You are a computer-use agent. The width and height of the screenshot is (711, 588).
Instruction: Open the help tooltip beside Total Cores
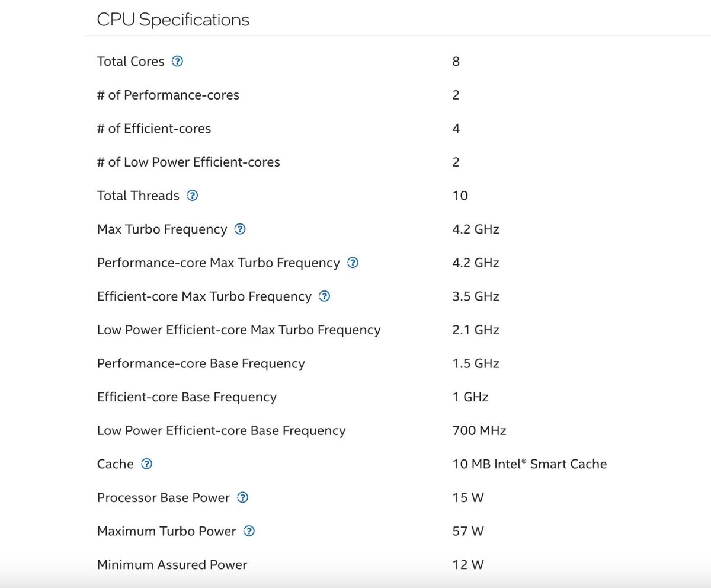177,61
